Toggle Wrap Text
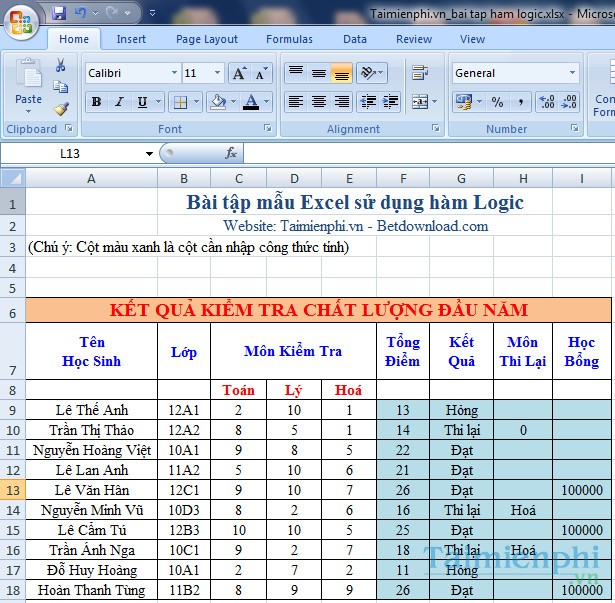The height and width of the screenshot is (603, 615). 420,73
